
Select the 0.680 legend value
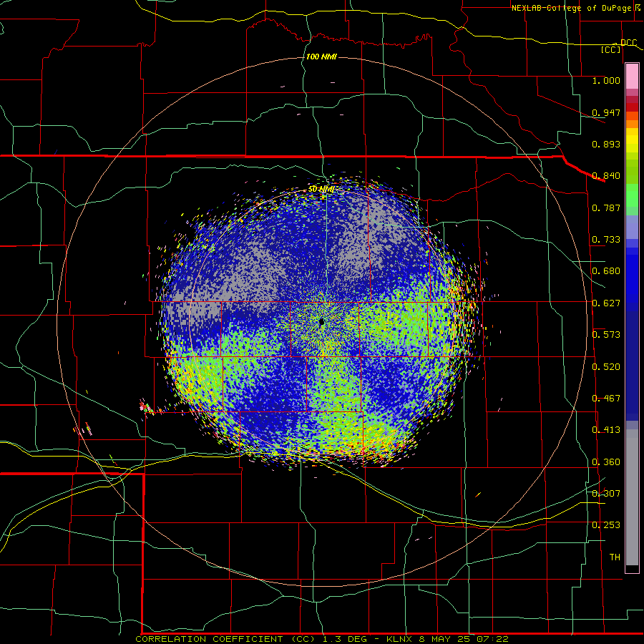click(x=606, y=271)
